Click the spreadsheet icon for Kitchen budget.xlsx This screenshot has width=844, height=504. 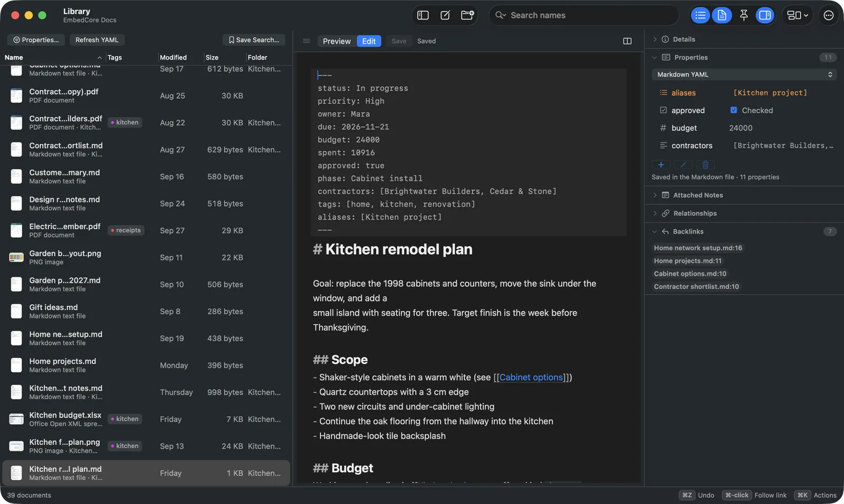click(16, 419)
